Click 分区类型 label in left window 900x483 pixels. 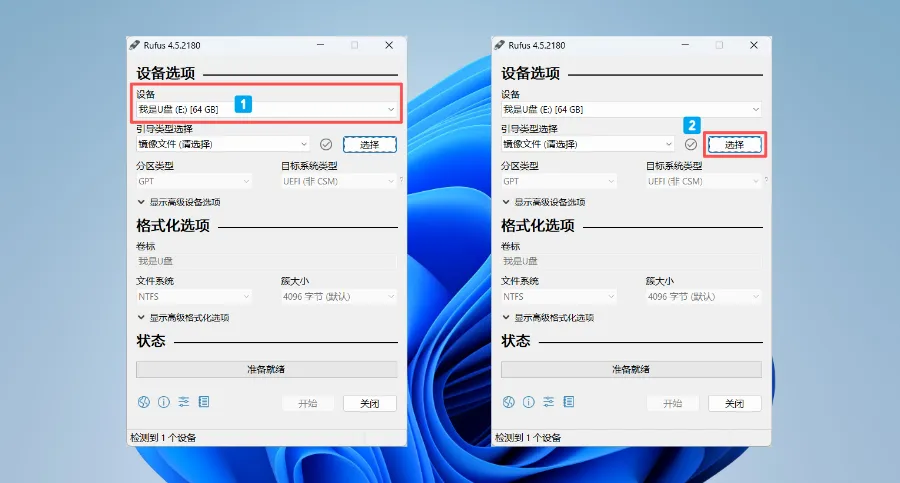(155, 166)
